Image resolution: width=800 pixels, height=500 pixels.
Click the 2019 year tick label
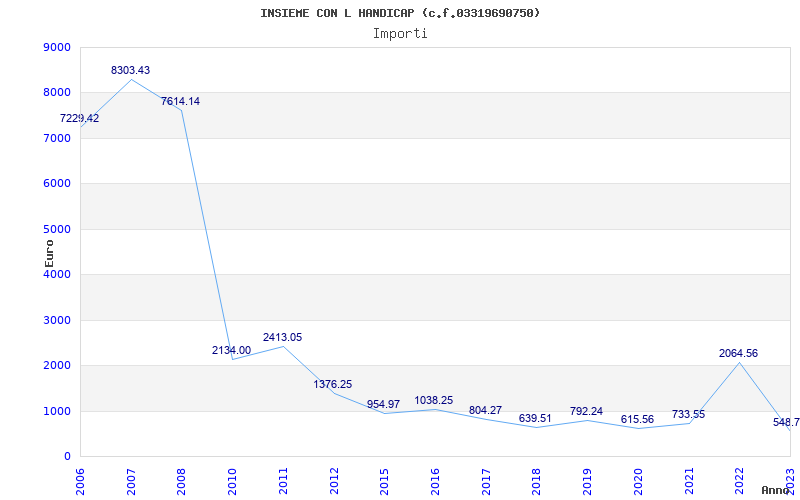[587, 482]
